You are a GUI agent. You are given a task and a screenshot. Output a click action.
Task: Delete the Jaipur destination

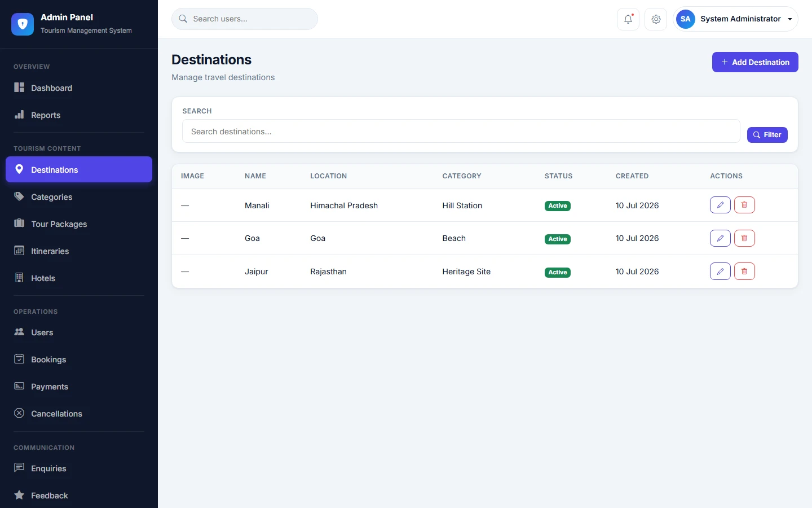point(744,271)
